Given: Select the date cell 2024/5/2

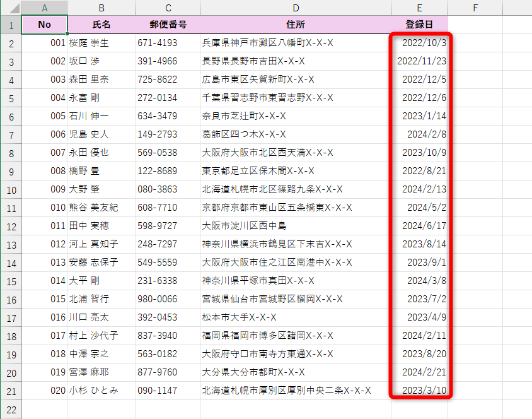Looking at the screenshot, I should [x=419, y=208].
